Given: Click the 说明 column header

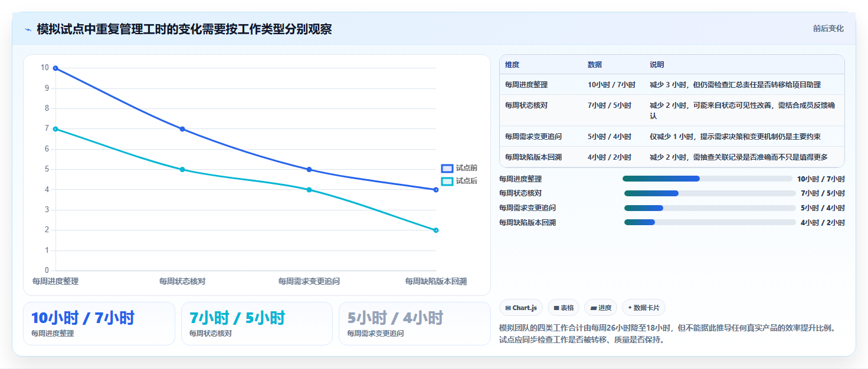Looking at the screenshot, I should (657, 65).
